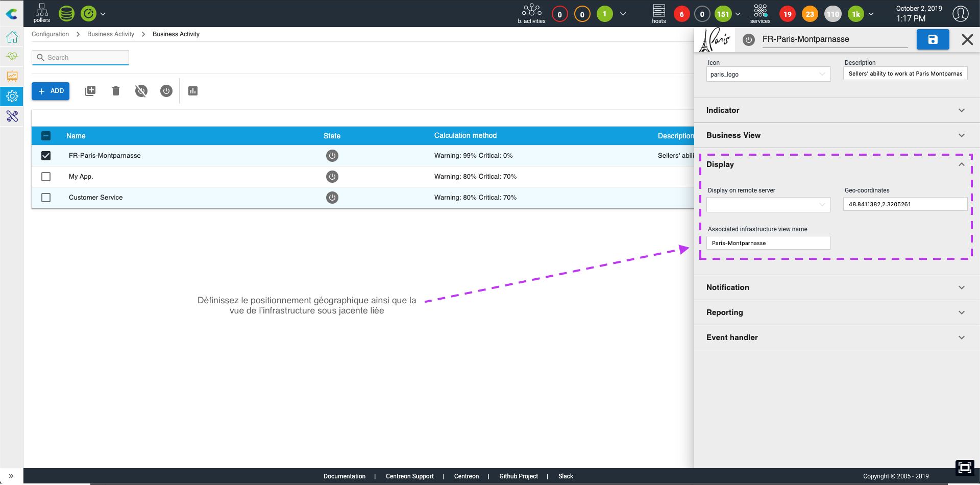Click the ADD button

point(51,91)
